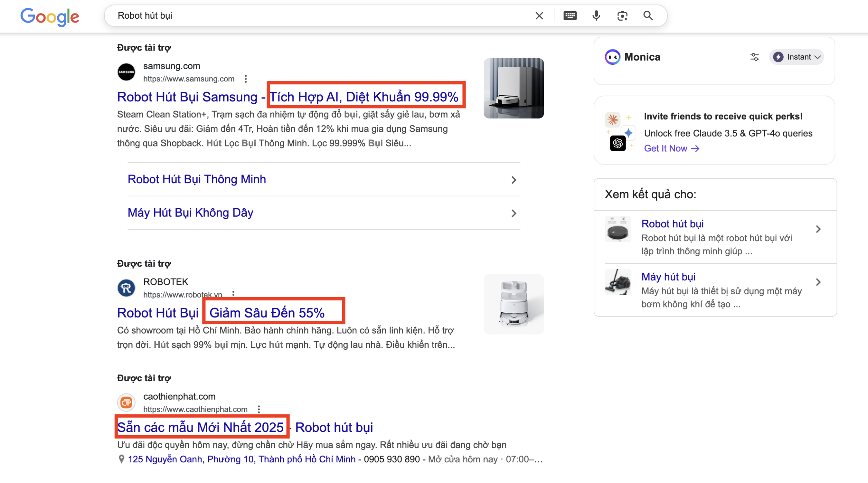Click chevron next to Máy hút bụi entity

point(818,282)
